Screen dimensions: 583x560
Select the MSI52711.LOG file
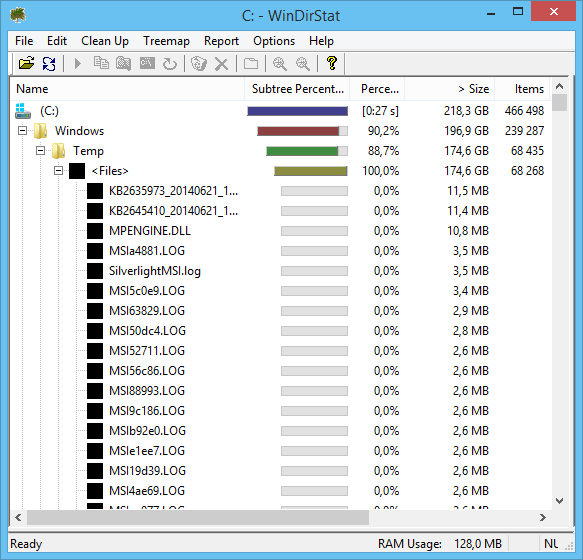click(x=147, y=351)
